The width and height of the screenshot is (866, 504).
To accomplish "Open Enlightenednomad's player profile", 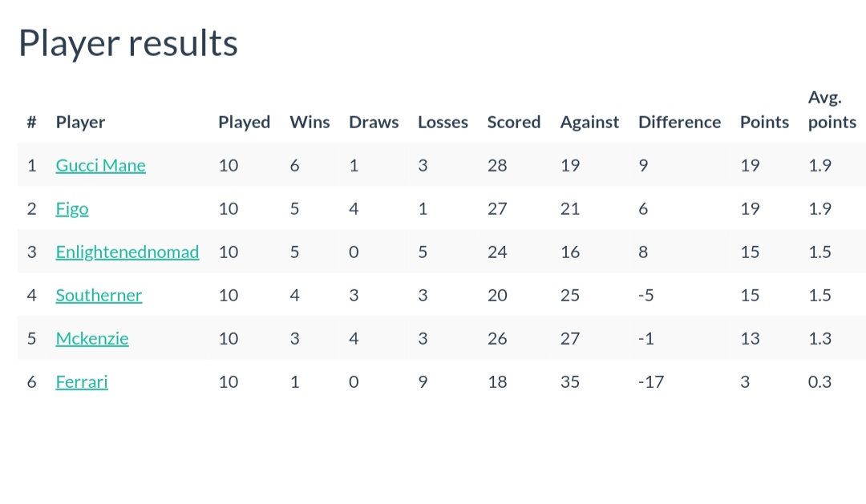I will [x=127, y=252].
